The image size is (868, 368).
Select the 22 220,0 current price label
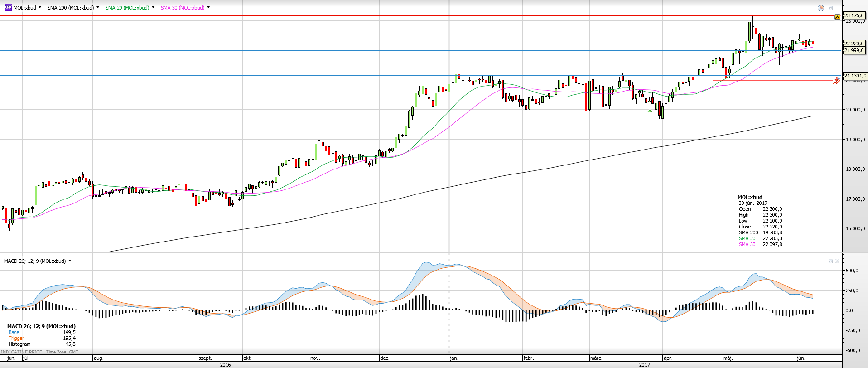point(854,44)
